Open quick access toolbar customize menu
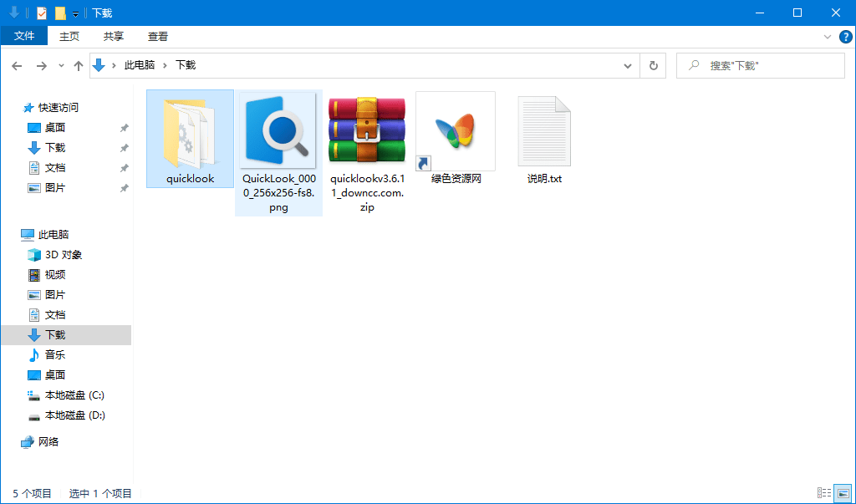The width and height of the screenshot is (856, 504). 74,13
